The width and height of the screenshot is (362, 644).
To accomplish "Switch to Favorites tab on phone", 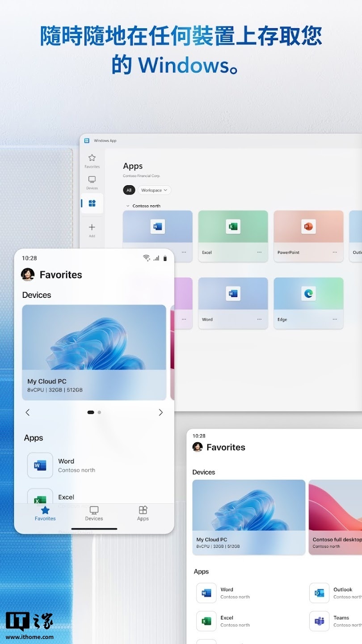I will 45,514.
